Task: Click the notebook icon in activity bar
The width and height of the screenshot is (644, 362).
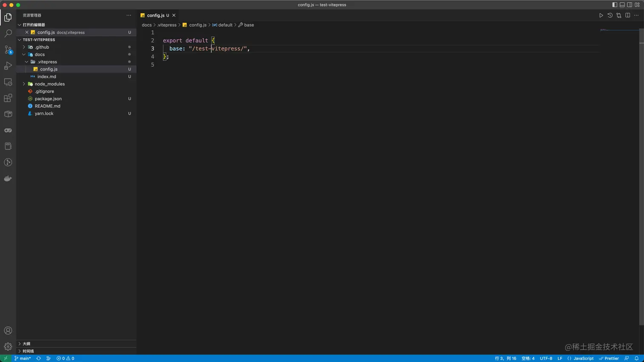Action: click(x=8, y=146)
